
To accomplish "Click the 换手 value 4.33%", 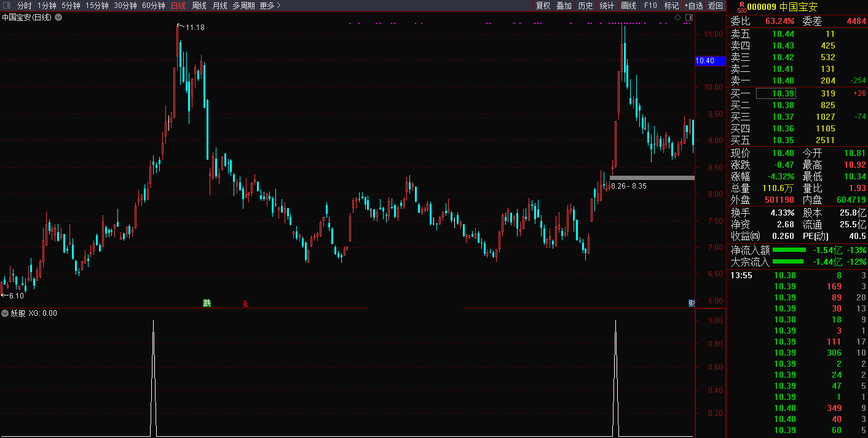I will coord(783,213).
